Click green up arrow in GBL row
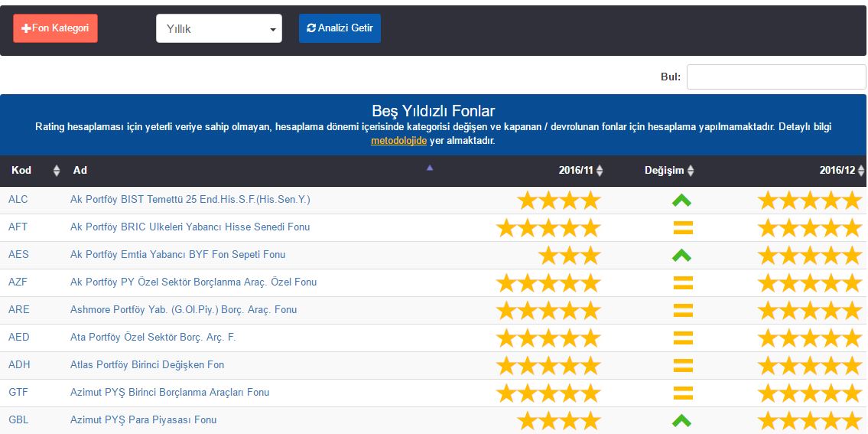 [682, 421]
